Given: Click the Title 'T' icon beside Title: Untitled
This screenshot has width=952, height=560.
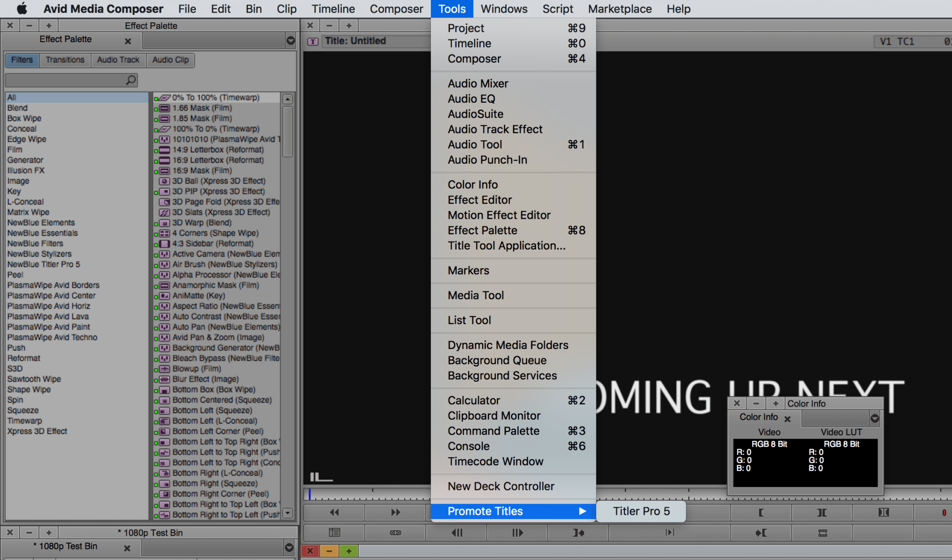Looking at the screenshot, I should [313, 41].
